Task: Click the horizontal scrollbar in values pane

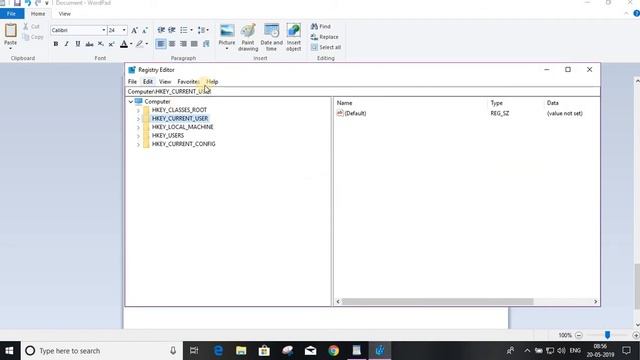Action: pos(437,302)
